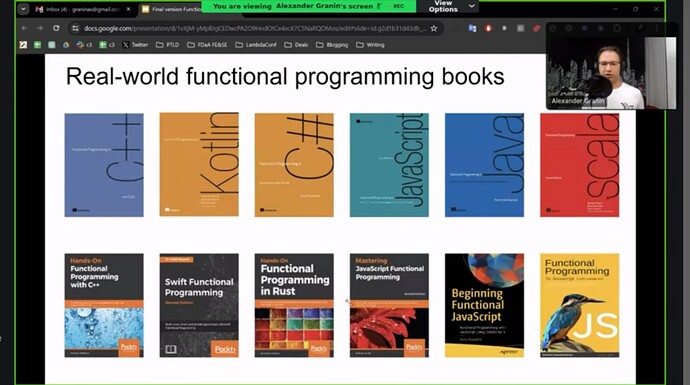Viewport: 690px width, 385px height.
Task: Click Alexander Granin's video thumbnail
Action: coord(611,73)
